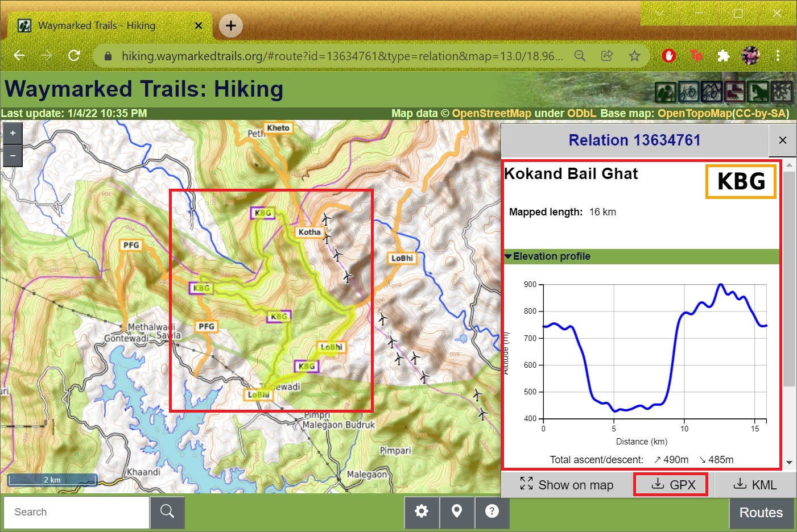Click the route panel scrollbar thumb
This screenshot has width=797, height=532.
(x=789, y=279)
